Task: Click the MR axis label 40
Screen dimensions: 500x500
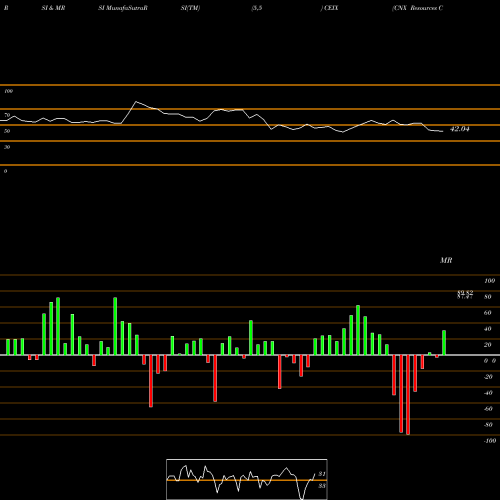Action: 487,329
